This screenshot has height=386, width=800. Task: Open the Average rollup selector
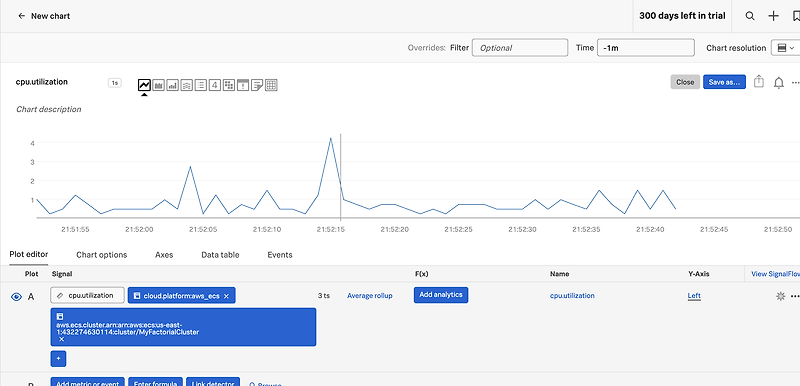click(x=370, y=296)
